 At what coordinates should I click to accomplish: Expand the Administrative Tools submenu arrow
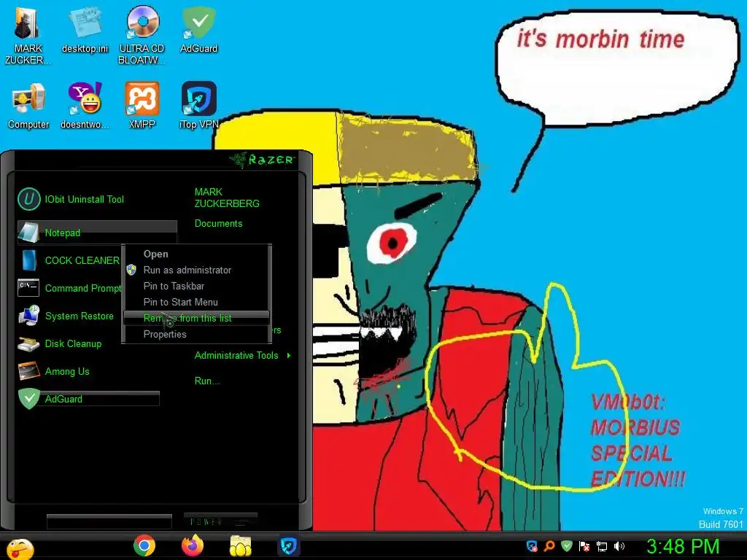click(289, 355)
